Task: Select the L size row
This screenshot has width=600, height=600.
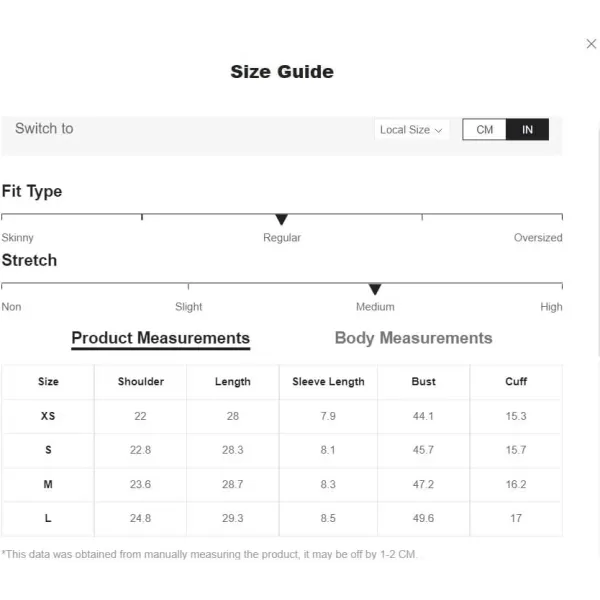Action: [282, 518]
